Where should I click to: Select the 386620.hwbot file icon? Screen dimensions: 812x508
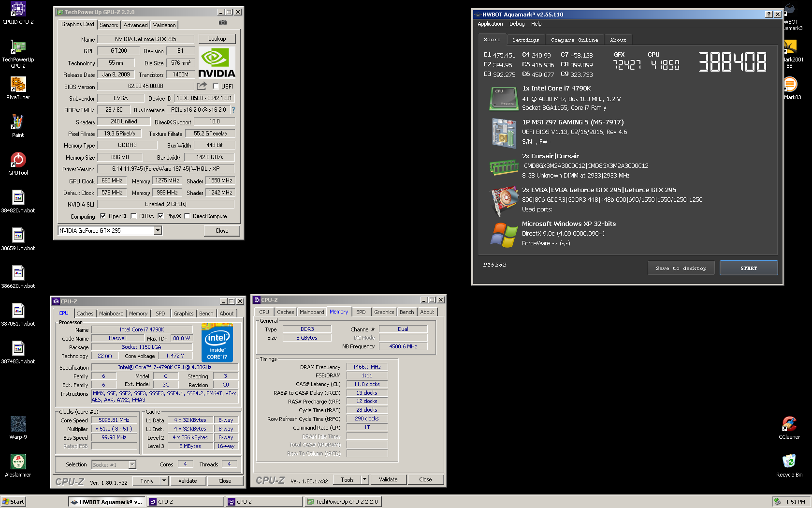pyautogui.click(x=18, y=277)
